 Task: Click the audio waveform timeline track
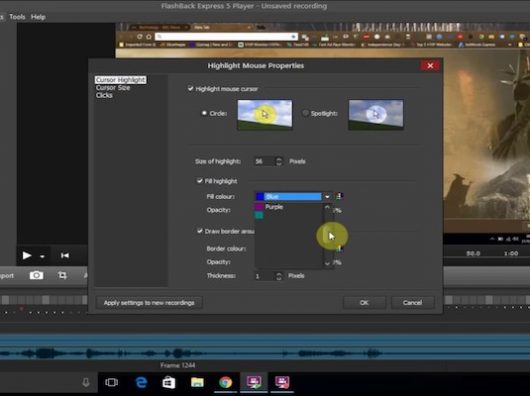[x=265, y=348]
